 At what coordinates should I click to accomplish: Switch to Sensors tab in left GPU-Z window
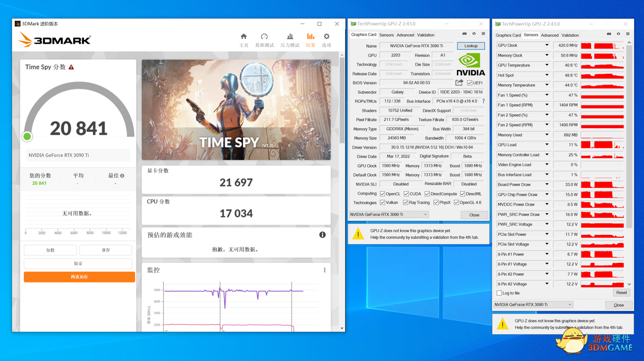(386, 35)
